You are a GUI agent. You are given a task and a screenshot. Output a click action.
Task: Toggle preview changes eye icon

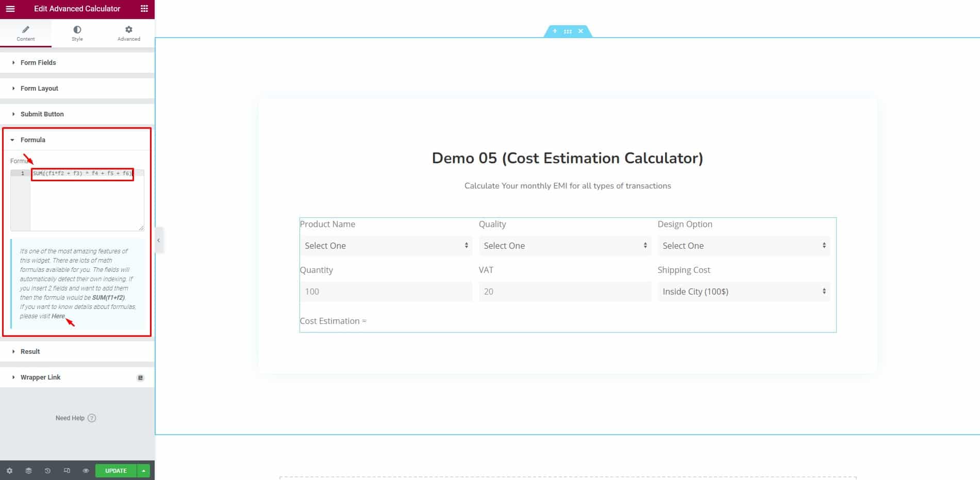[86, 471]
